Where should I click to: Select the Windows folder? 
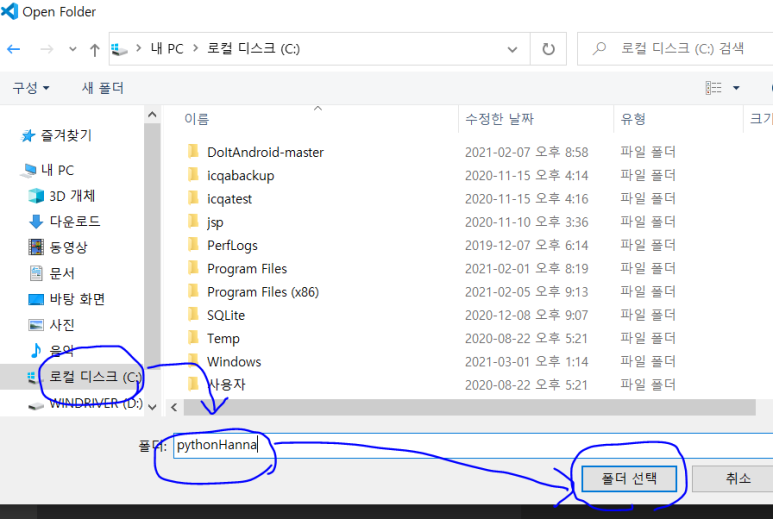(x=234, y=362)
